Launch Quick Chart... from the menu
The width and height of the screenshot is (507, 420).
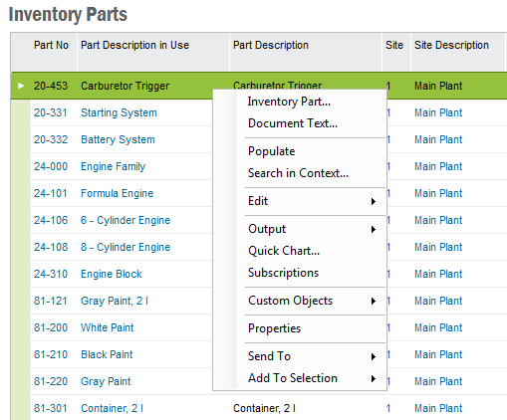[284, 251]
